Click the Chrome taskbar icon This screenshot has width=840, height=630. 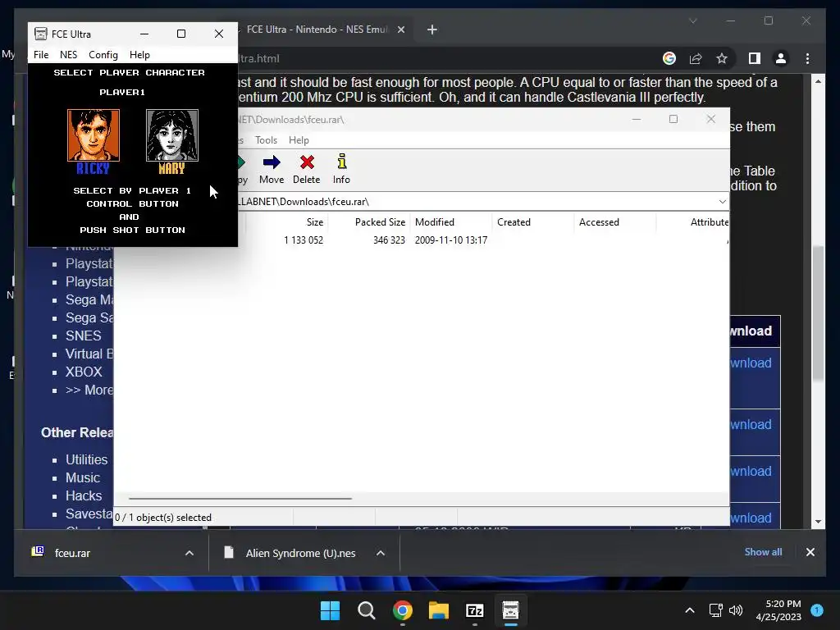click(x=402, y=610)
